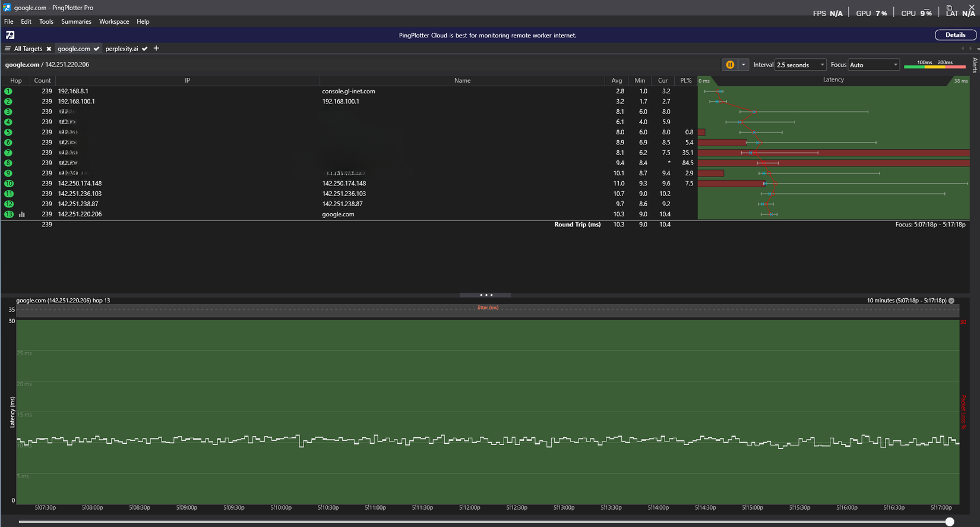Sort by the Count column header

[43, 80]
